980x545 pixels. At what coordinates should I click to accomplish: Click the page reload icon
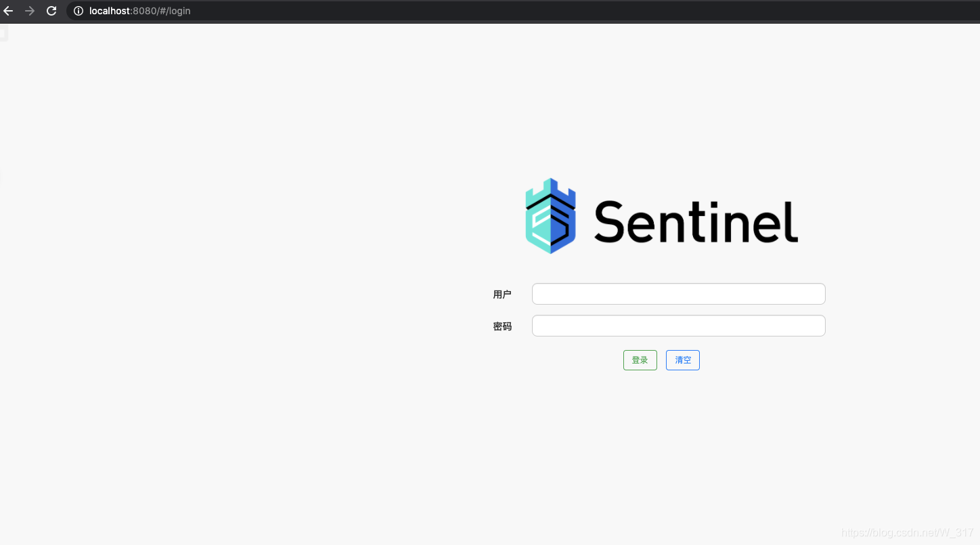(x=51, y=11)
